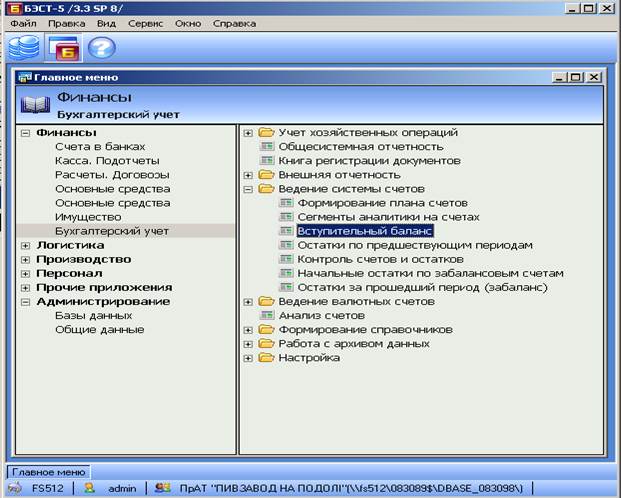This screenshot has width=621, height=498.
Task: Expand the Внешняя отчетность folder
Action: point(248,175)
